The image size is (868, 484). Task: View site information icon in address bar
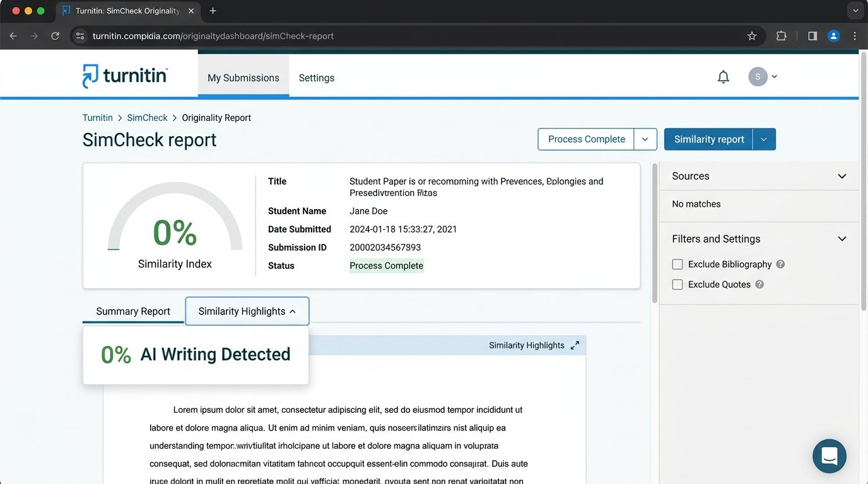(80, 36)
